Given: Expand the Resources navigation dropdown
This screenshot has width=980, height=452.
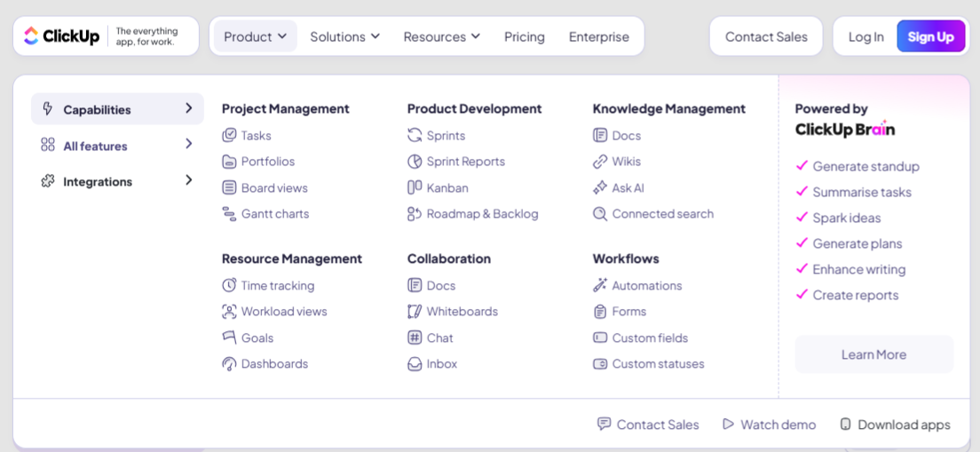Looking at the screenshot, I should (x=441, y=36).
